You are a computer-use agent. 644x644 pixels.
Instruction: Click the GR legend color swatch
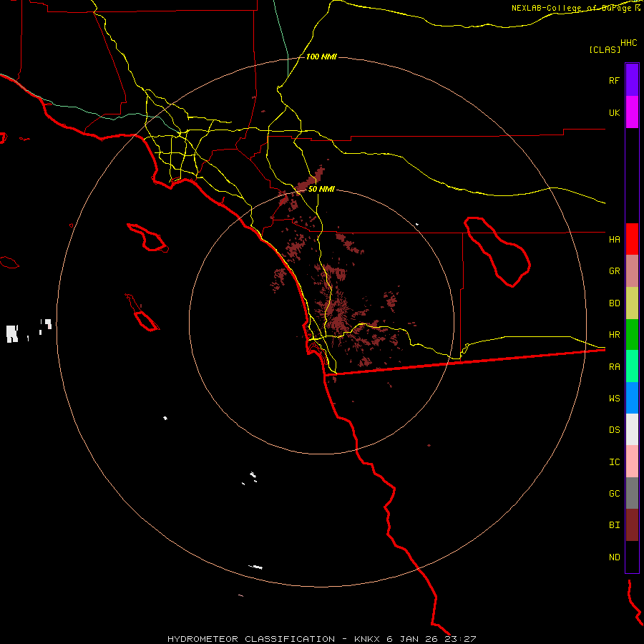click(632, 271)
